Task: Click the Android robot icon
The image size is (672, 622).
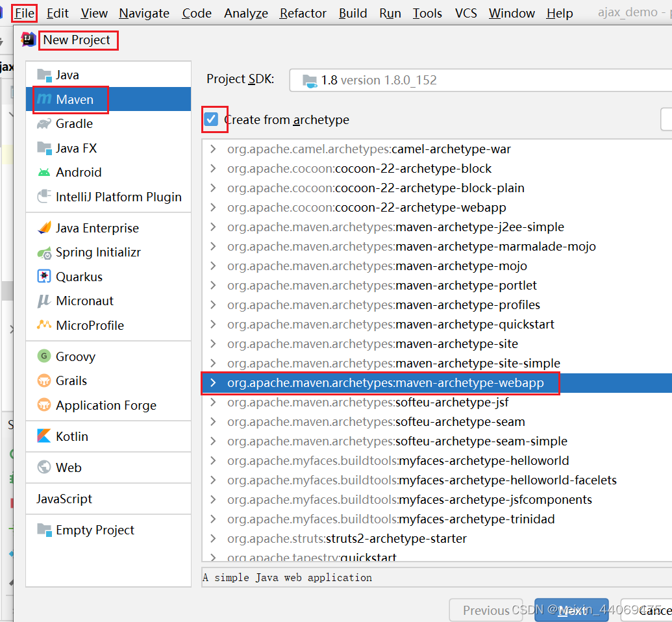Action: coord(44,172)
